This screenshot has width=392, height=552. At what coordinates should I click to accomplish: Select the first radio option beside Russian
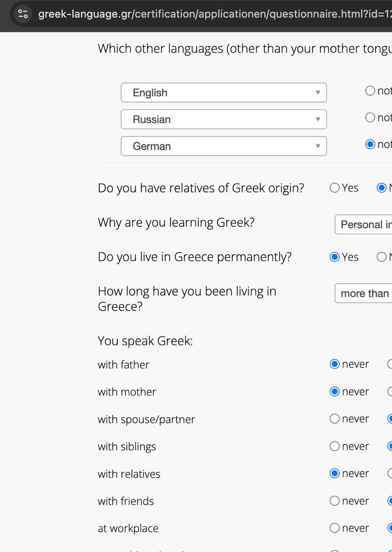point(370,118)
